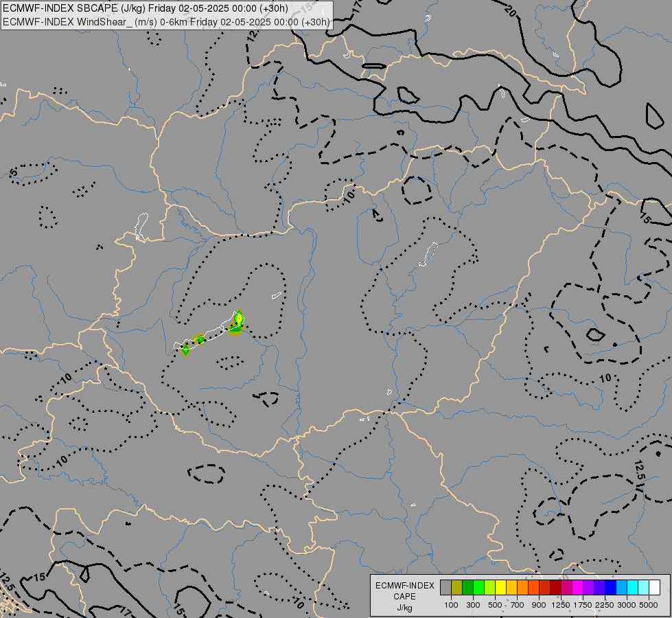Click the legend value 1250

tap(561, 605)
